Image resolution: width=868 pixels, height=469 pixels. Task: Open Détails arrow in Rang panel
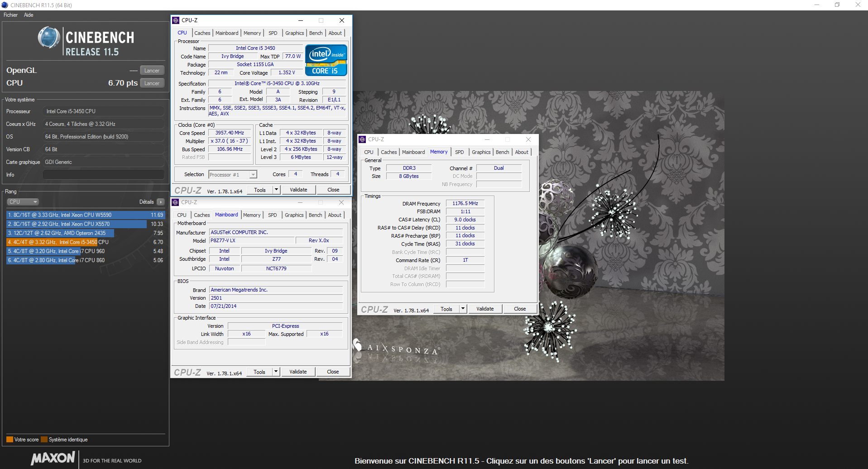161,202
